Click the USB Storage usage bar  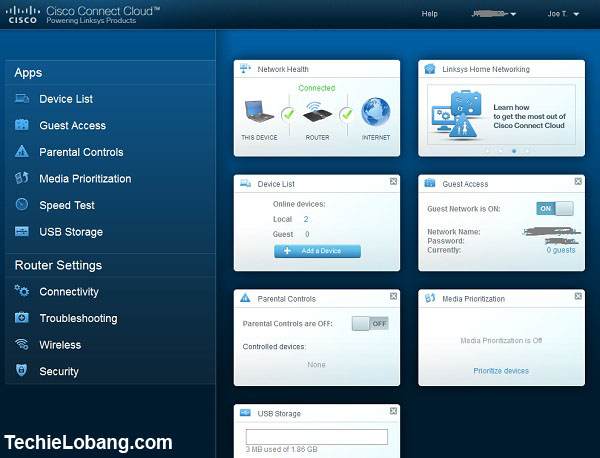click(317, 437)
